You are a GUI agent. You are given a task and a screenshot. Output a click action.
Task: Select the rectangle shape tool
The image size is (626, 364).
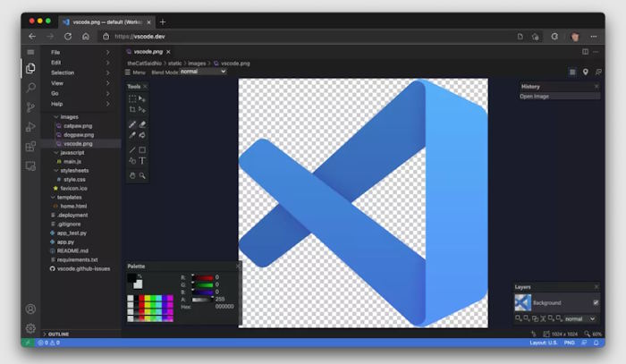(142, 150)
